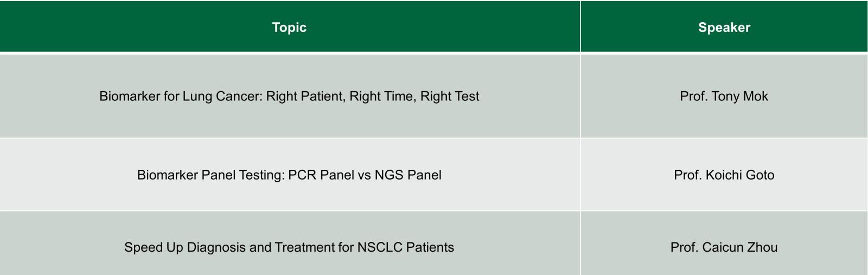
Task: Click the divider between the Topic and Speaker headers
Action: pyautogui.click(x=580, y=27)
